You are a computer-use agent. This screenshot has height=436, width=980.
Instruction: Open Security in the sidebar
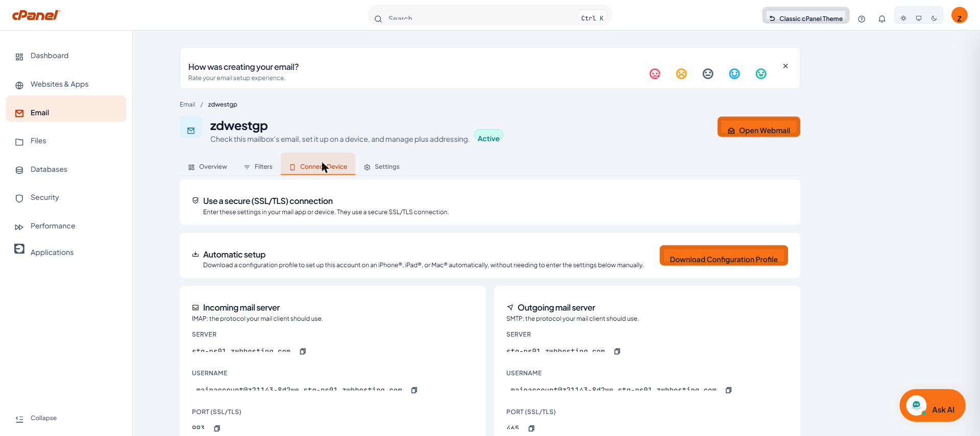(66, 198)
